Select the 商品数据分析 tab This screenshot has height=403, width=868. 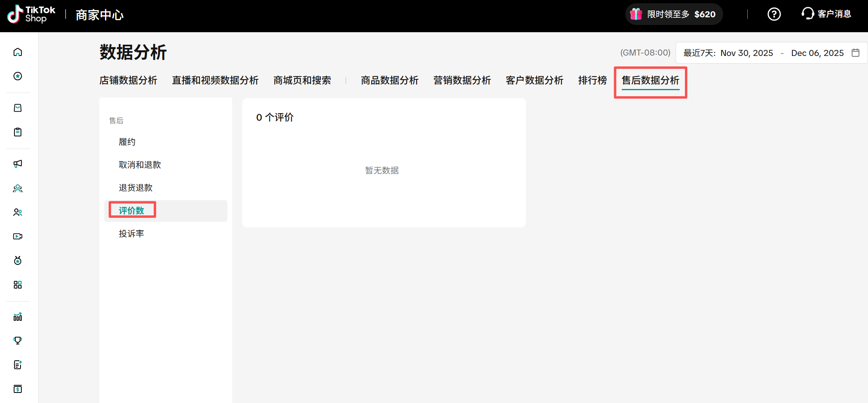pos(390,80)
